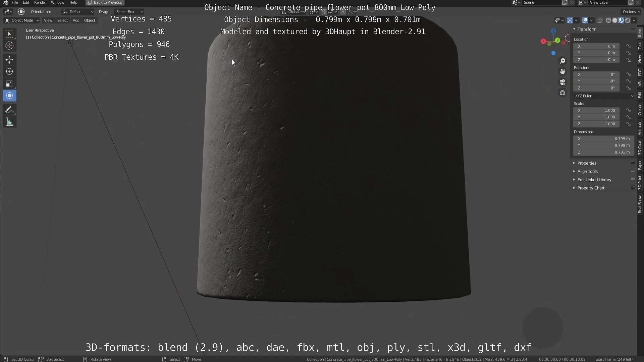Open object types visibility dropdown
Screen dimensions: 644x362
(x=558, y=20)
